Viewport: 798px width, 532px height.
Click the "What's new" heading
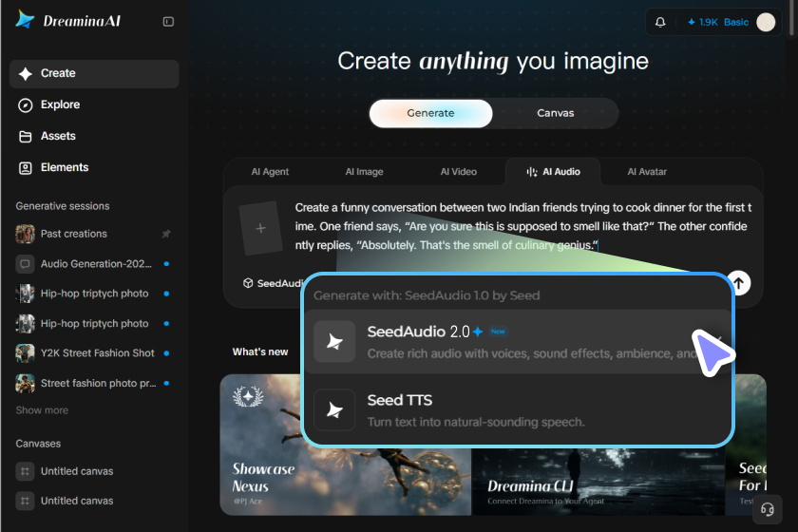260,351
